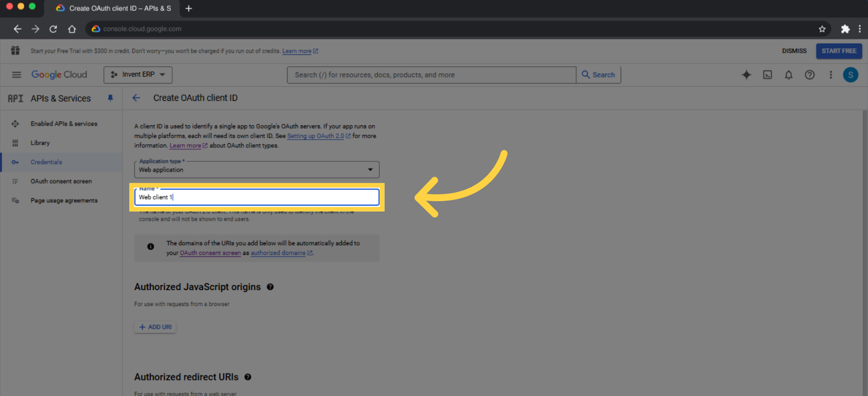Open the account avatar labeled S
Viewport: 868px width, 396px height.
(851, 75)
